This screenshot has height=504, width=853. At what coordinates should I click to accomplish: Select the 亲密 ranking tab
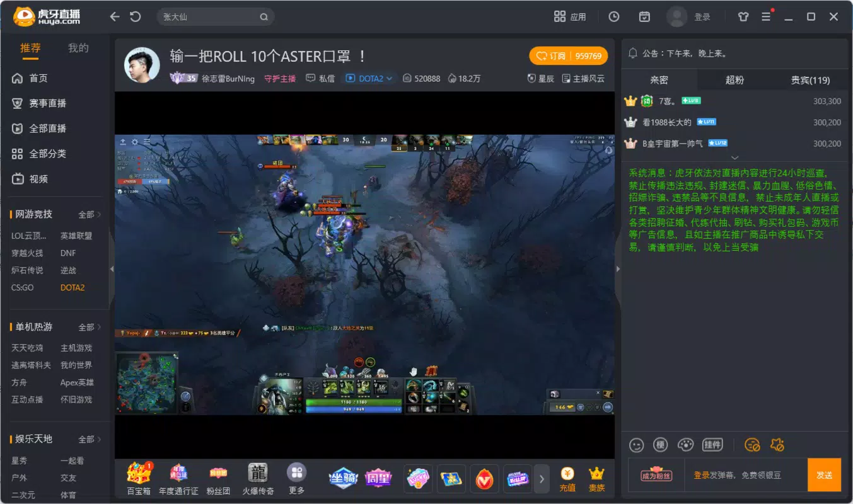[659, 80]
